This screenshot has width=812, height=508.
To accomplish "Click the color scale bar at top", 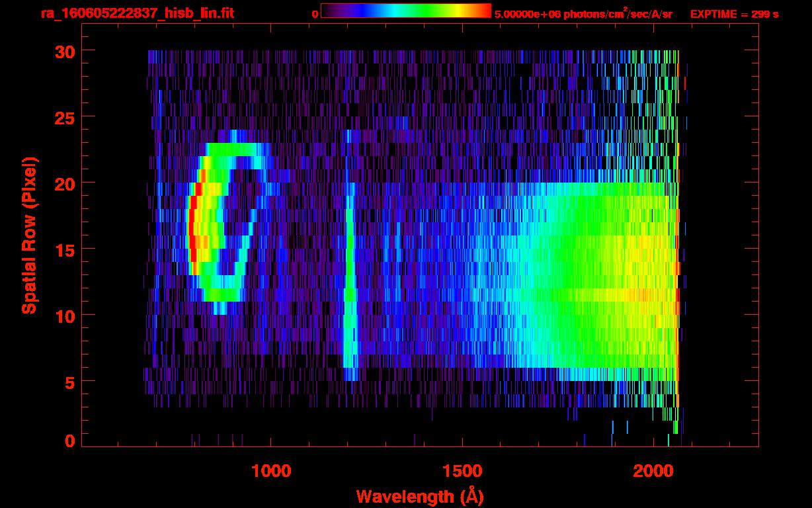I will coord(405,11).
